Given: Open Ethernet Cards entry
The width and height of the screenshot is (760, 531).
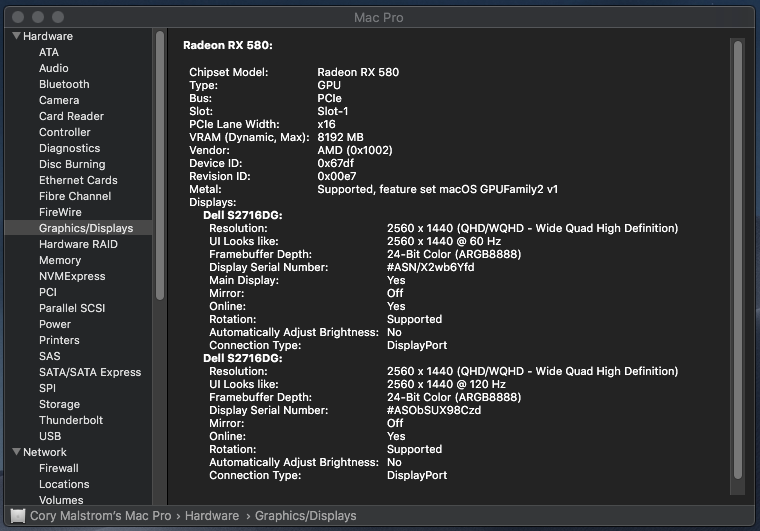Looking at the screenshot, I should point(78,180).
